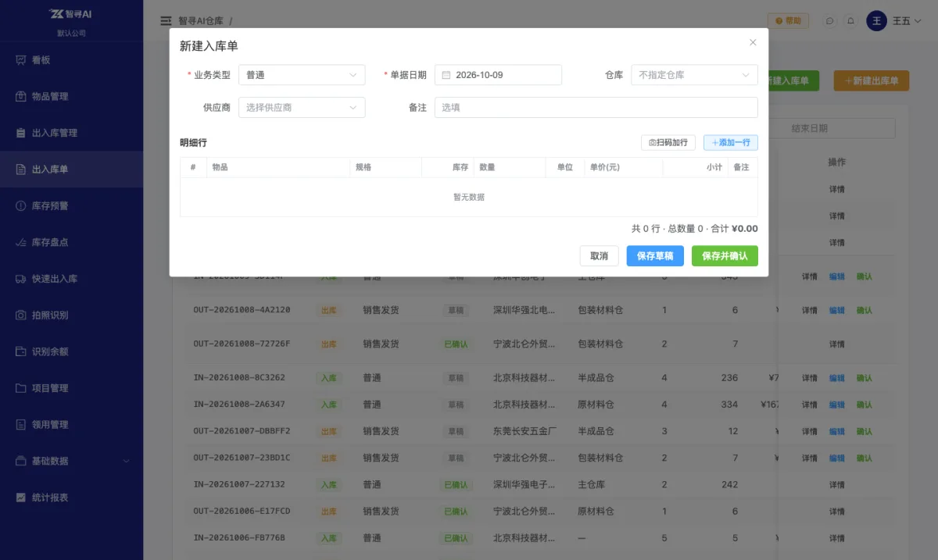Click the 保存草稿 button
Image resolution: width=938 pixels, height=560 pixels.
click(x=655, y=256)
